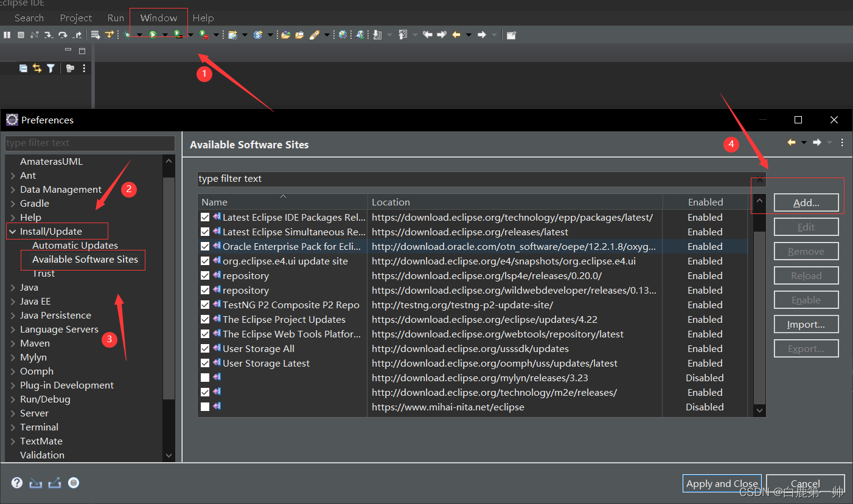Screen dimensions: 853x504
Task: Expand the Run/Debug preferences node
Action: click(13, 399)
